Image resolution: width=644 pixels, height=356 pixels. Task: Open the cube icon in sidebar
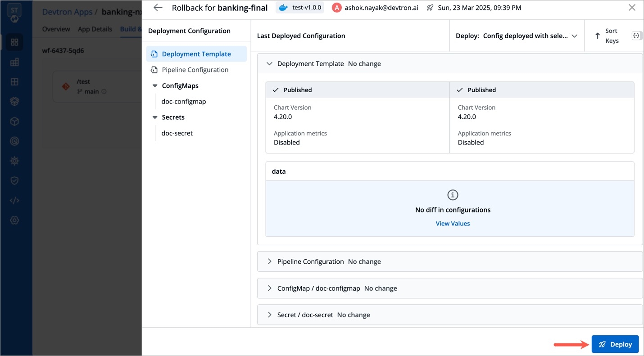click(x=14, y=122)
